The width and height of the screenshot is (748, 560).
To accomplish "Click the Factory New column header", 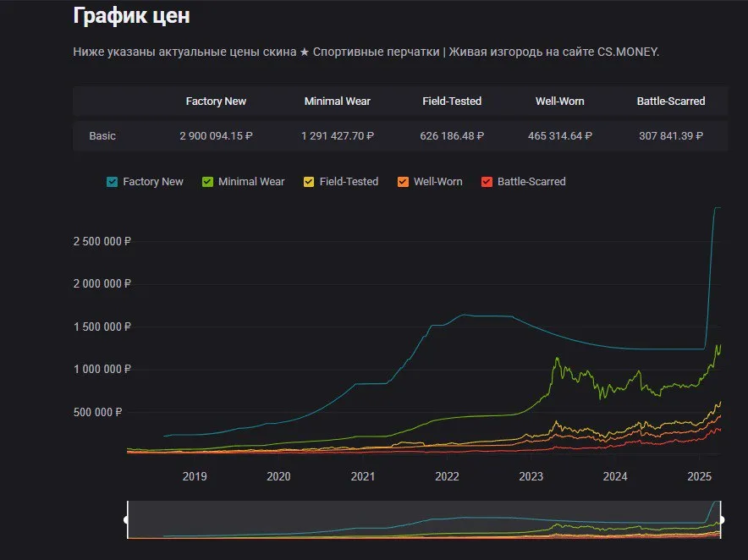I will 216,102.
